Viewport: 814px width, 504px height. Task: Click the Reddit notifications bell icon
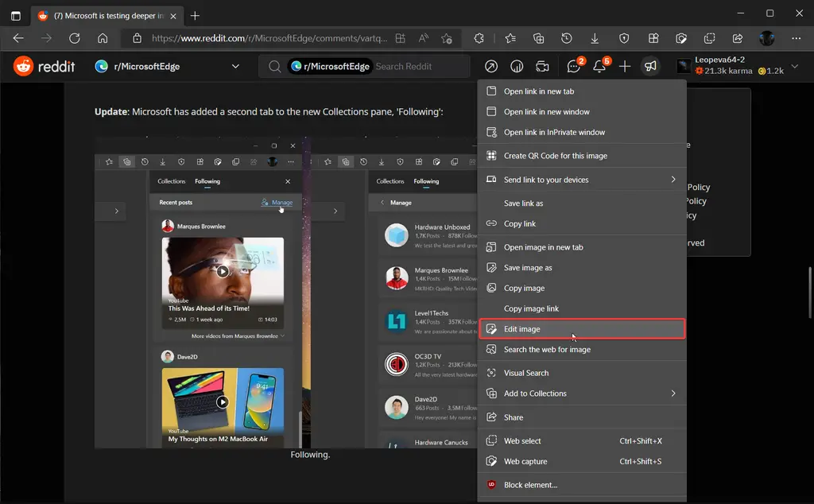click(600, 67)
